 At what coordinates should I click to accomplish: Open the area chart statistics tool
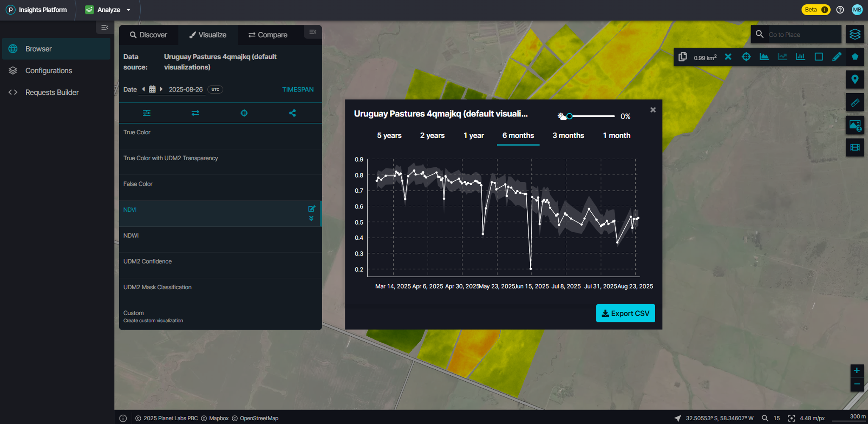click(764, 57)
